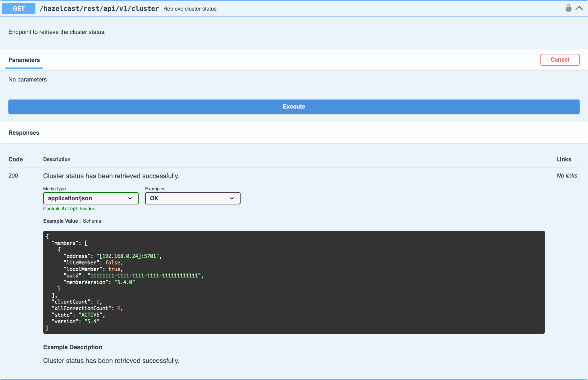Click the /hazelcast/rest/api/v1/cluster endpoint path
This screenshot has height=380, width=588.
pos(99,8)
